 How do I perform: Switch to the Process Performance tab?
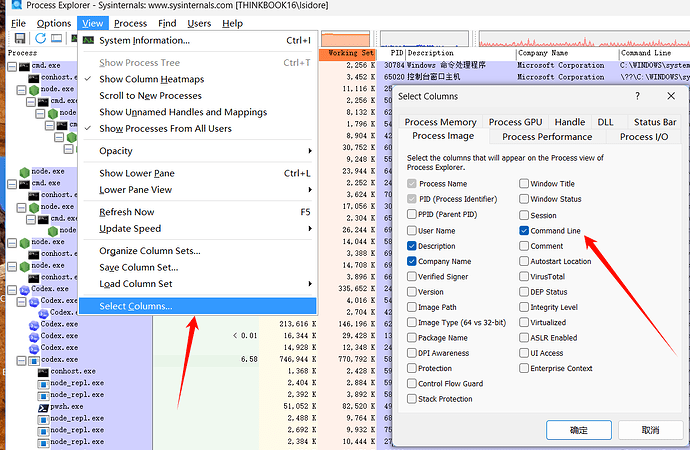[547, 137]
